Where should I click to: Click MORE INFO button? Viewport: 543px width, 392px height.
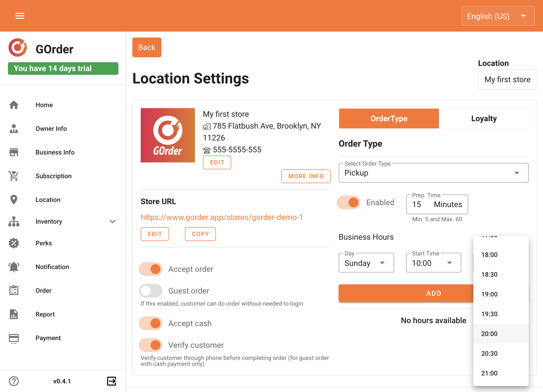[306, 176]
